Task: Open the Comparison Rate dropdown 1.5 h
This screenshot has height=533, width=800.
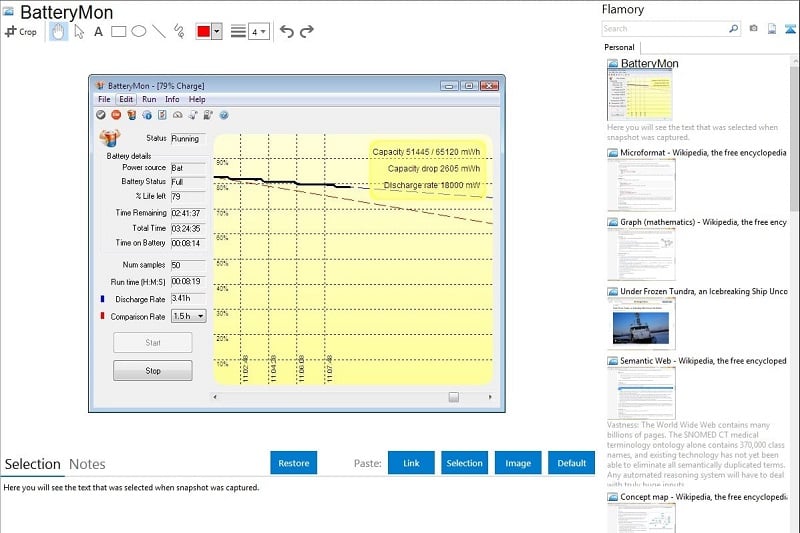Action: 188,316
